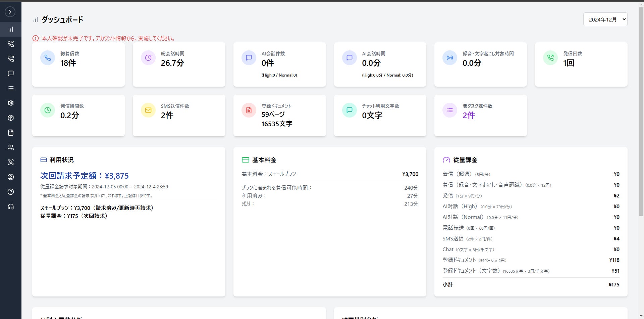Viewport: 644px width, 319px height.
Task: Select the 小計 ¥175 subtotal amount
Action: (x=614, y=284)
